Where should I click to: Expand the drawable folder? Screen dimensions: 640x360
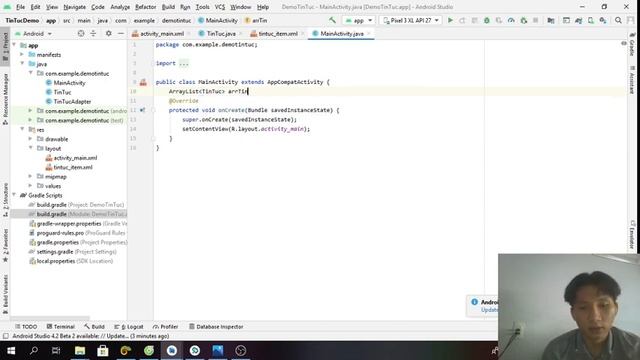31,139
